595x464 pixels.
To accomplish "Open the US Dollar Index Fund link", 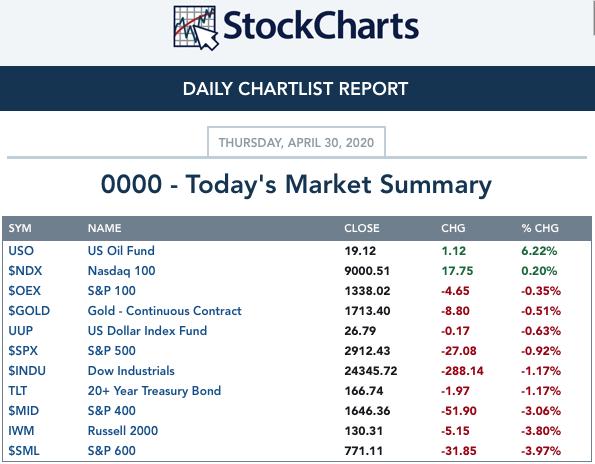I will [147, 331].
